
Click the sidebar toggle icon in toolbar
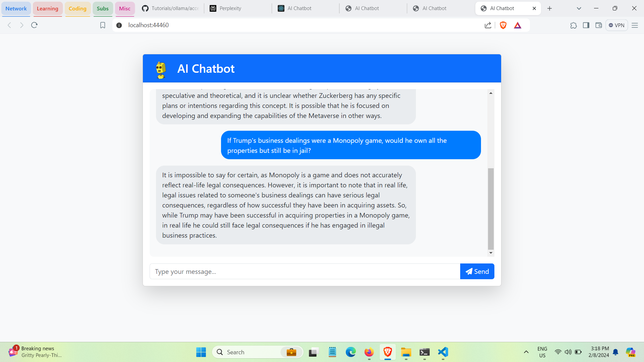(x=585, y=25)
